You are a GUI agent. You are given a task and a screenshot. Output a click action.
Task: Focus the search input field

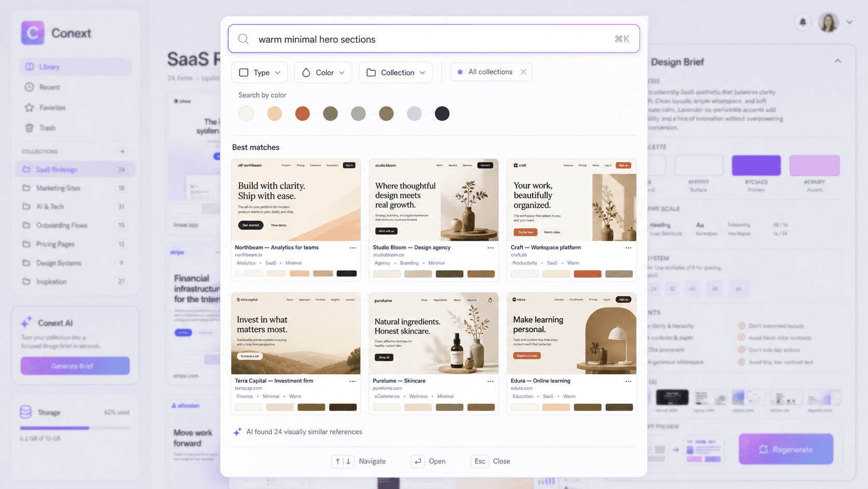click(x=433, y=39)
